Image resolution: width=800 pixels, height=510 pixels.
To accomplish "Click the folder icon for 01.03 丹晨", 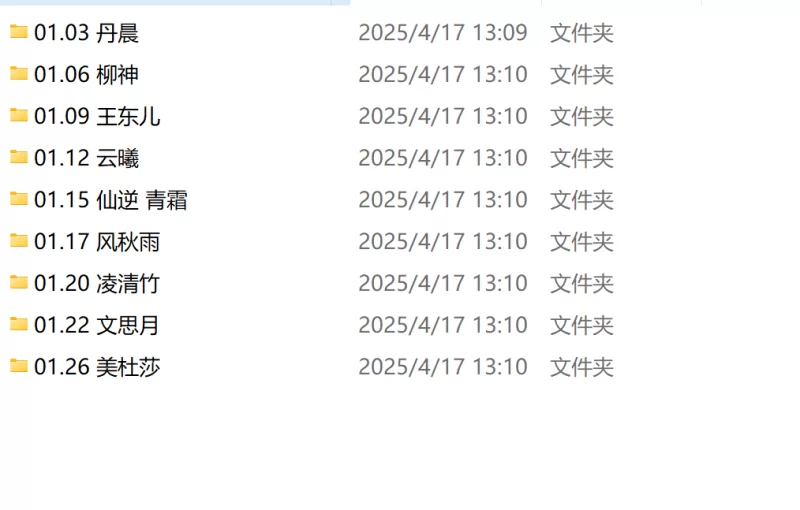I will [x=19, y=32].
